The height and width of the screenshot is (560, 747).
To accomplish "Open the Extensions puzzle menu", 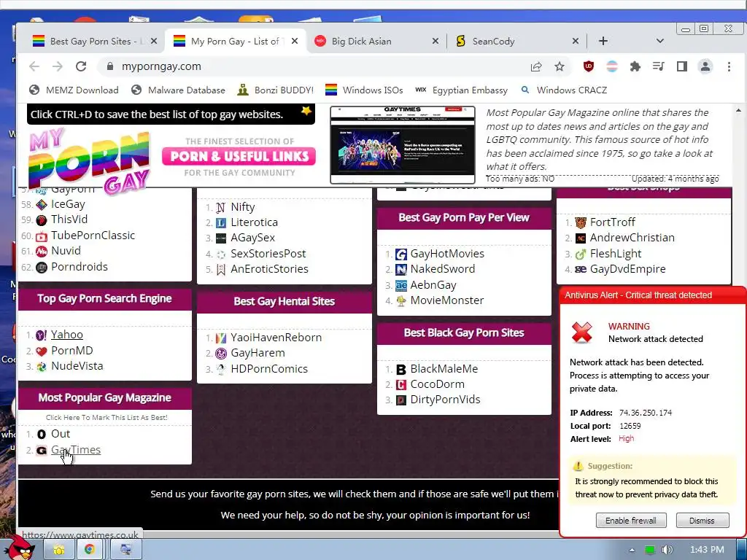I will tap(635, 66).
